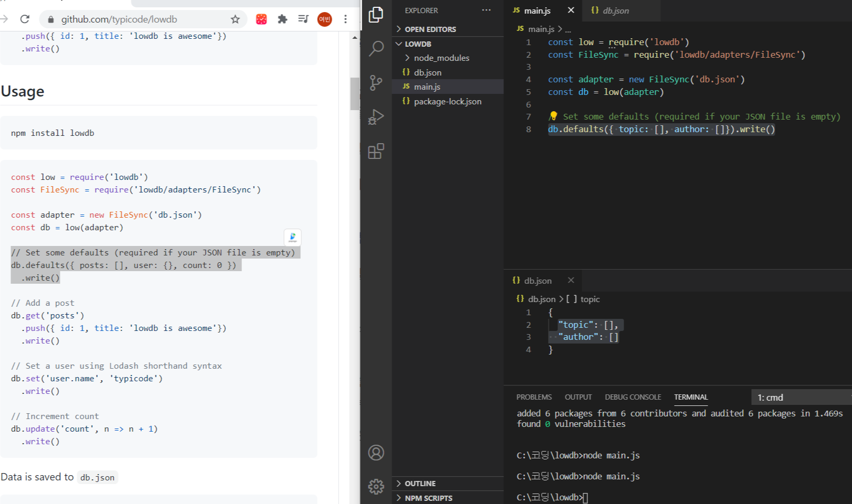Click the browser page vertical scrollbar thumb
852x504 pixels.
[x=355, y=93]
